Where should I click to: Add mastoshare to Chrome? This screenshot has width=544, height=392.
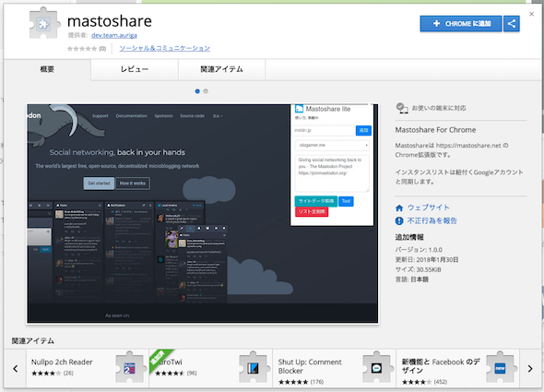click(x=461, y=24)
